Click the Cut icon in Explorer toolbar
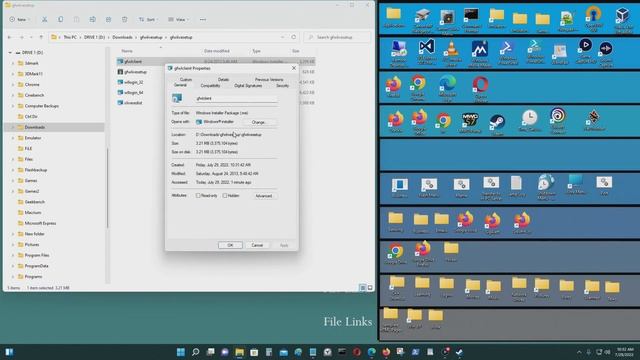This screenshot has height=360, width=640. pyautogui.click(x=44, y=19)
